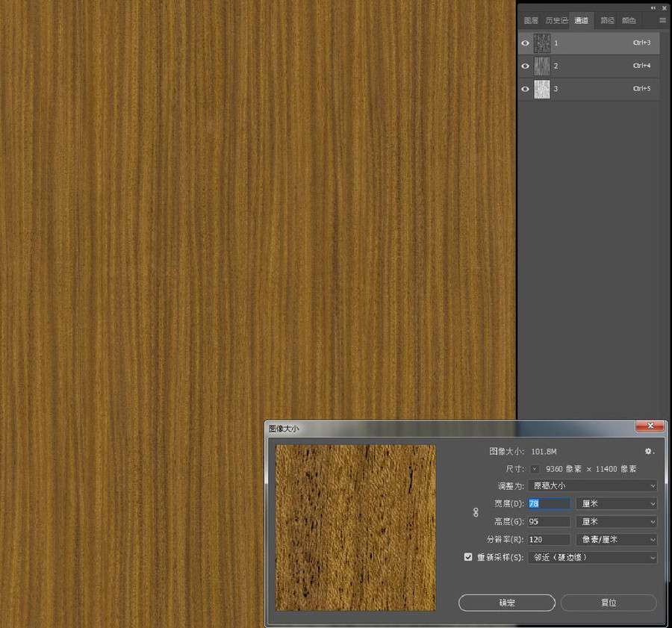Select channel 2 thumbnail
This screenshot has width=672, height=628.
542,66
